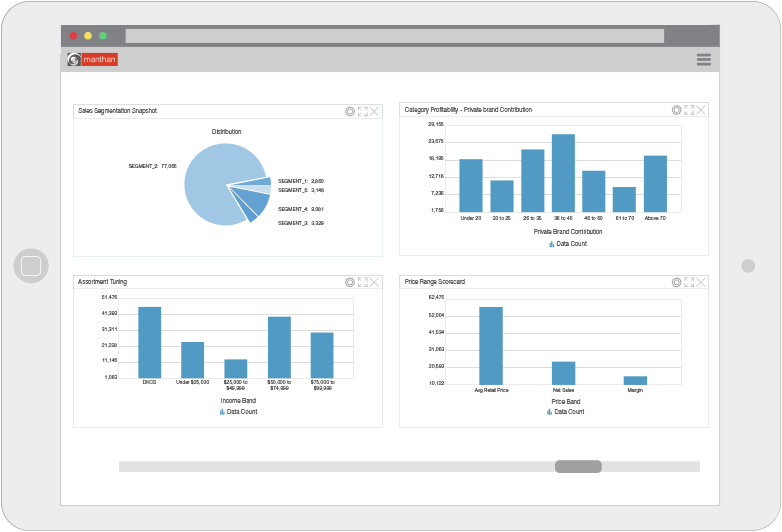The width and height of the screenshot is (782, 532).
Task: Maximize the Assortment Tuning panel
Action: pyautogui.click(x=363, y=283)
